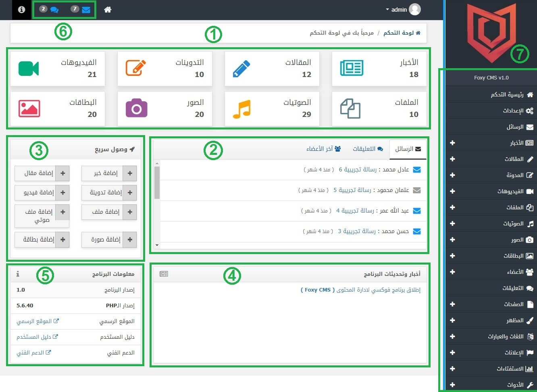This screenshot has height=392, width=537.
Task: Click the البطاقات picture icon card
Action: 29,108
